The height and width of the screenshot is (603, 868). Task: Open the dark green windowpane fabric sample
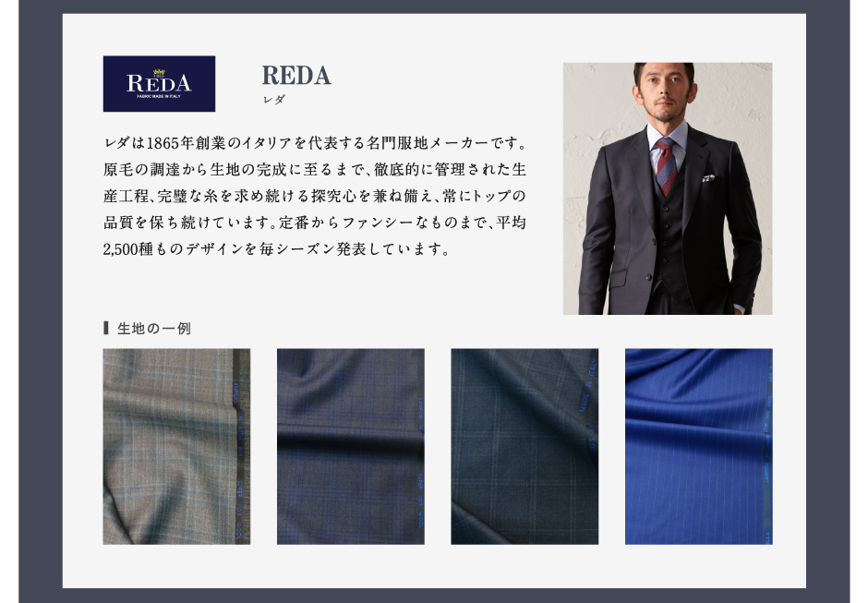coord(524,446)
